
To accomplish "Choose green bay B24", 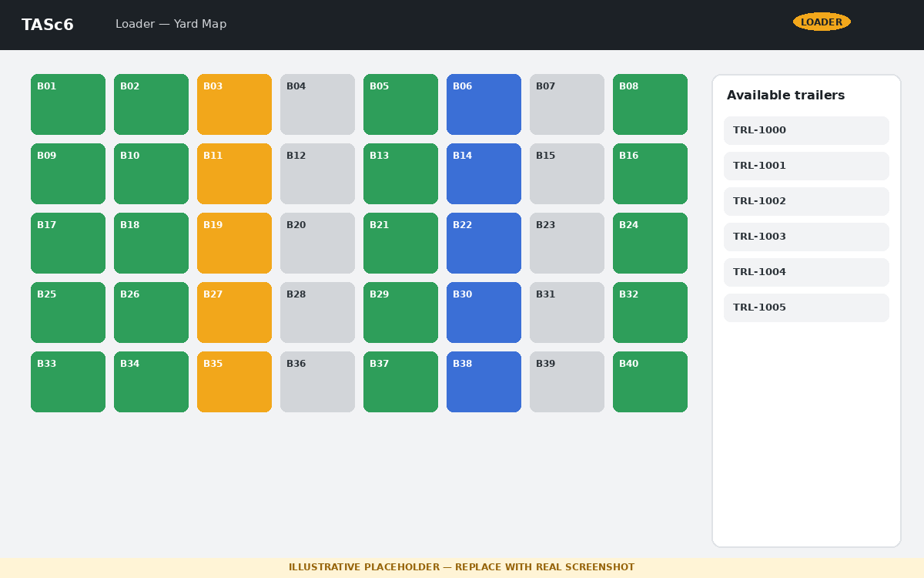I will 650,244.
